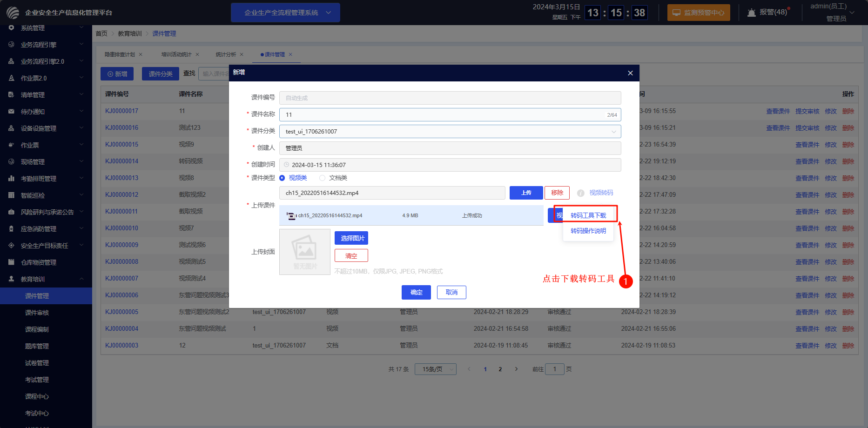Cancel the dialog with 取消
Viewport: 868px width, 428px height.
451,292
